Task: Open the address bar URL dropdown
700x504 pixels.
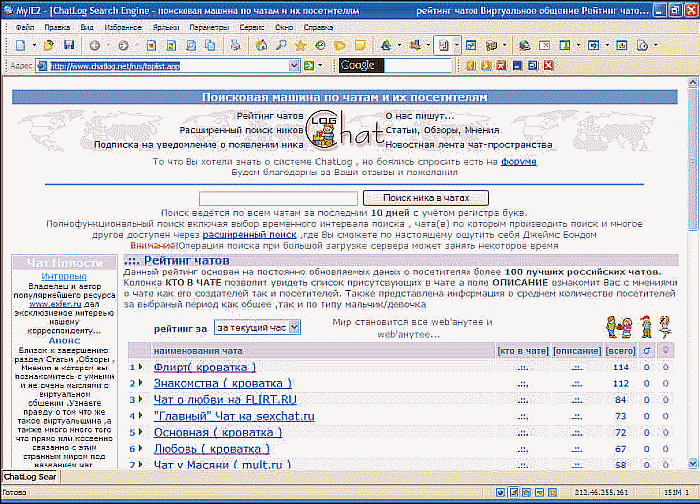Action: (x=294, y=66)
